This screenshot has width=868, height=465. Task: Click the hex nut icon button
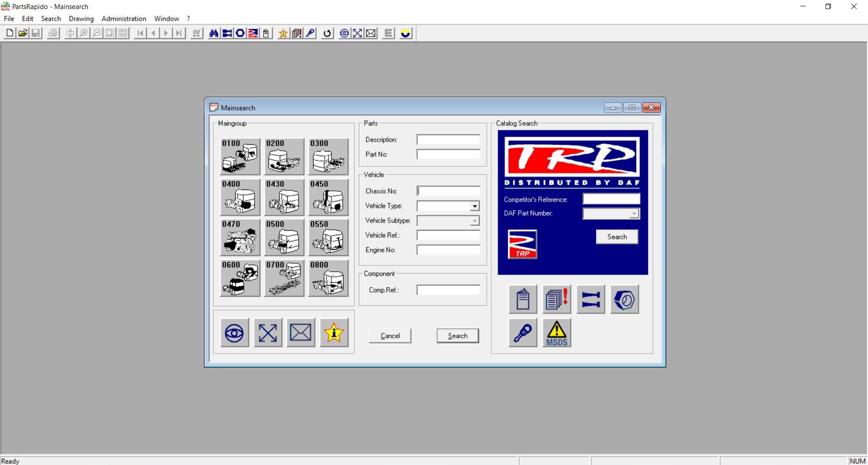(624, 299)
